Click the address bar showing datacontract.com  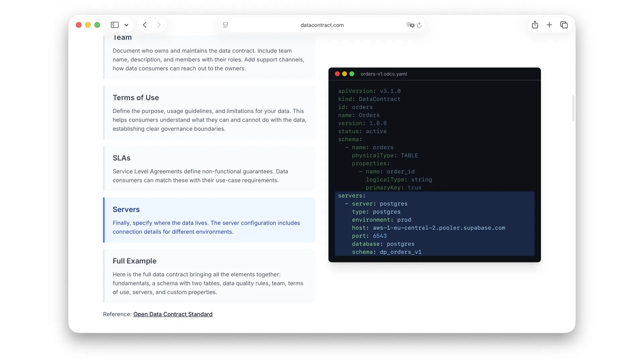coord(322,25)
